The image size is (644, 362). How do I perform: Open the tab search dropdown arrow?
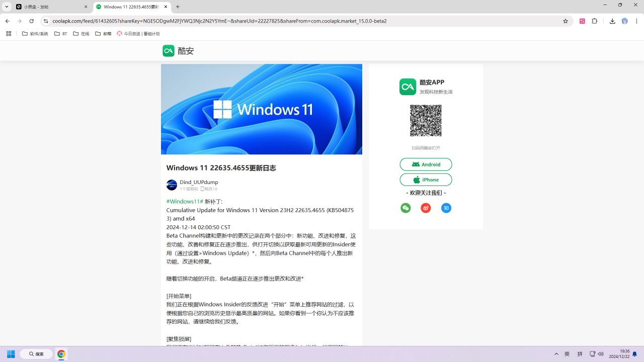(x=7, y=7)
